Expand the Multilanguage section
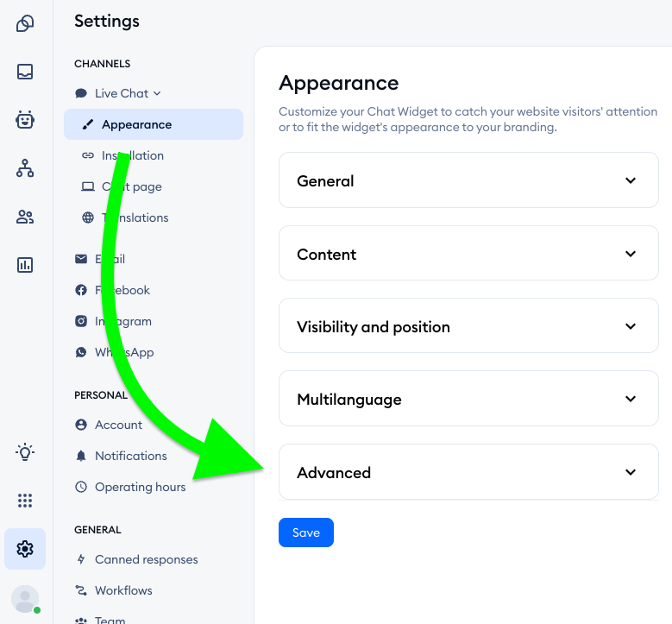 [x=468, y=399]
